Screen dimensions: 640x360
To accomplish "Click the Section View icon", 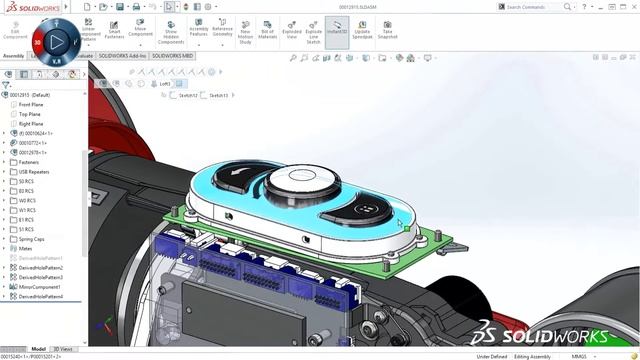I will coord(327,58).
